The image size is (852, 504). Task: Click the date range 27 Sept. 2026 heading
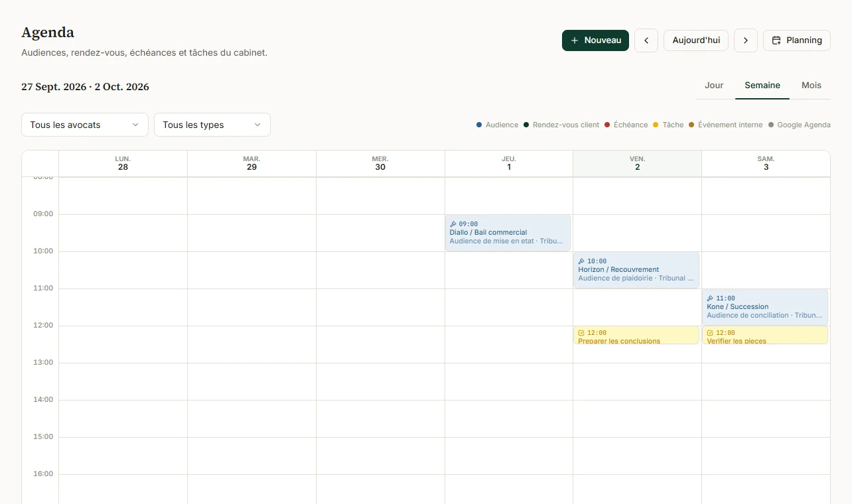[x=85, y=87]
